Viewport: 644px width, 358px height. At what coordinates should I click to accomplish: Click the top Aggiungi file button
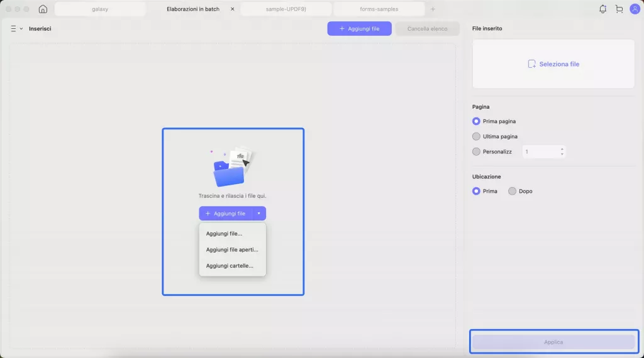(x=359, y=29)
